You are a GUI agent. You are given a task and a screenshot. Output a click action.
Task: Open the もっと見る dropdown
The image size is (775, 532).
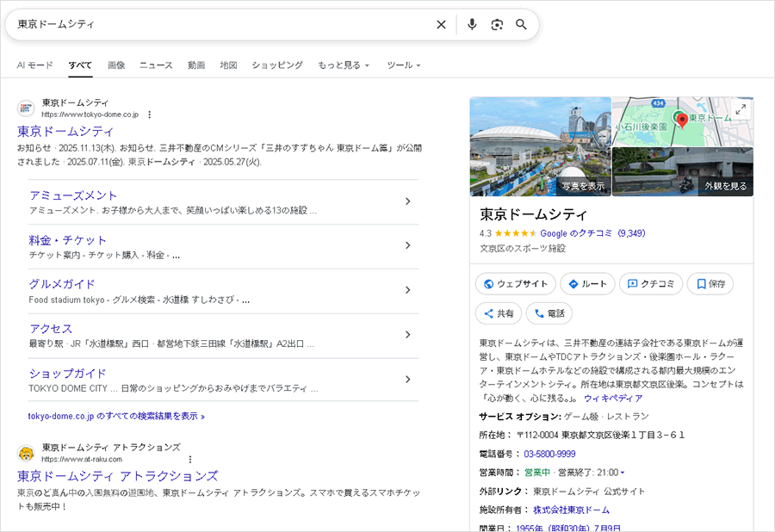pyautogui.click(x=344, y=65)
